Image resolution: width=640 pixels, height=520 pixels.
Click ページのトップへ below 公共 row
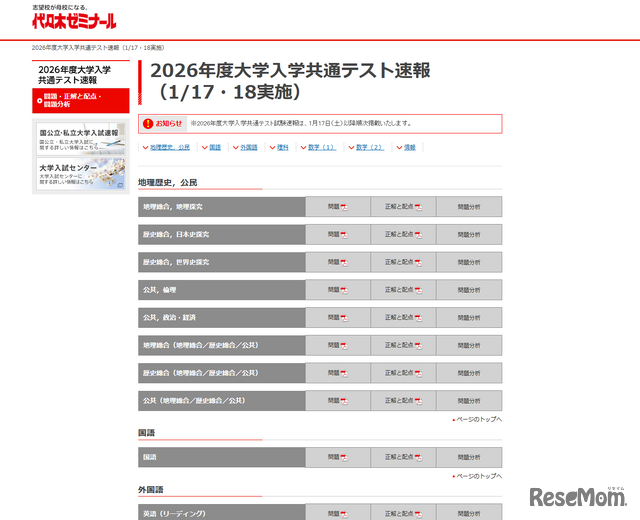click(x=477, y=420)
